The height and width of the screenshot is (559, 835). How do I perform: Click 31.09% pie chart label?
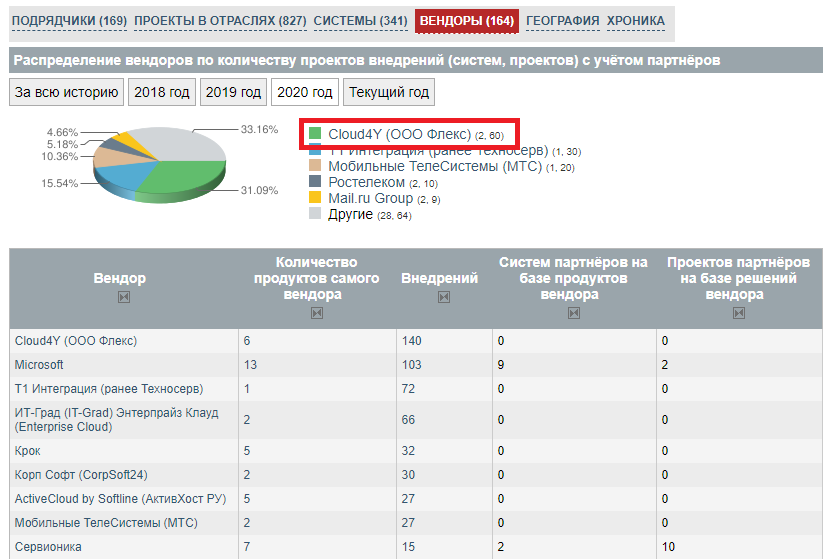(259, 190)
